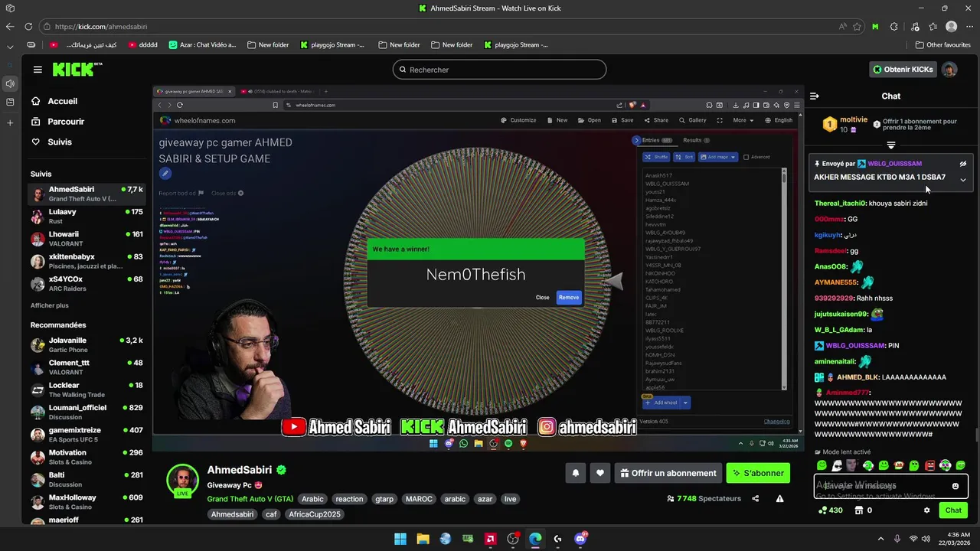This screenshot has width=980, height=551.
Task: Toggle the heart follow button
Action: [600, 473]
